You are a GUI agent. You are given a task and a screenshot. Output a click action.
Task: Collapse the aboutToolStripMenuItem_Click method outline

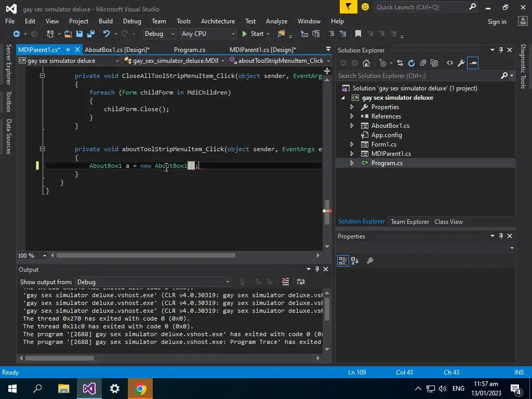(42, 149)
